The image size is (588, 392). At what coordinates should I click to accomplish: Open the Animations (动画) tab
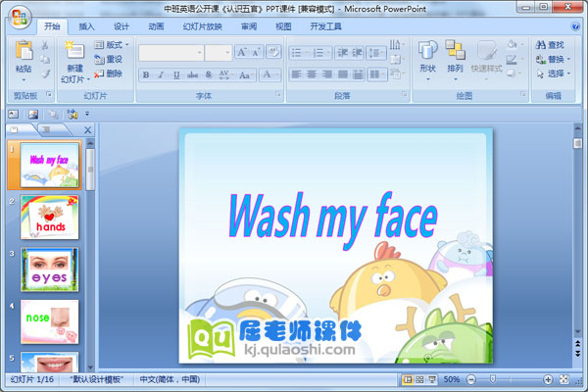point(156,26)
